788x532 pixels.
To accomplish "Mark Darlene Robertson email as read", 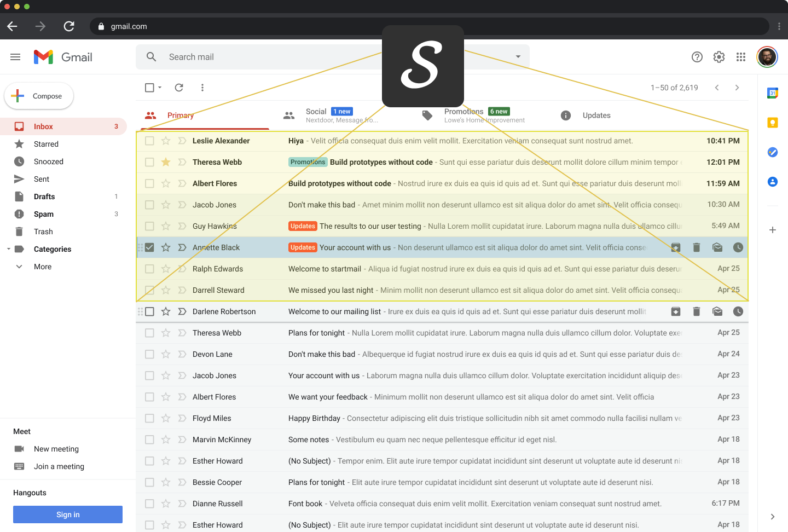I will (x=717, y=311).
